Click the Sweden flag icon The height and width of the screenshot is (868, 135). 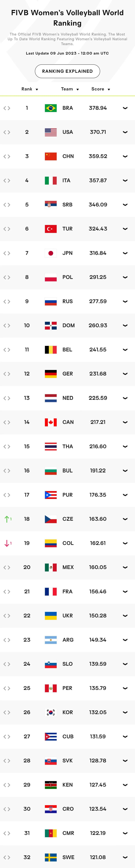click(x=51, y=857)
